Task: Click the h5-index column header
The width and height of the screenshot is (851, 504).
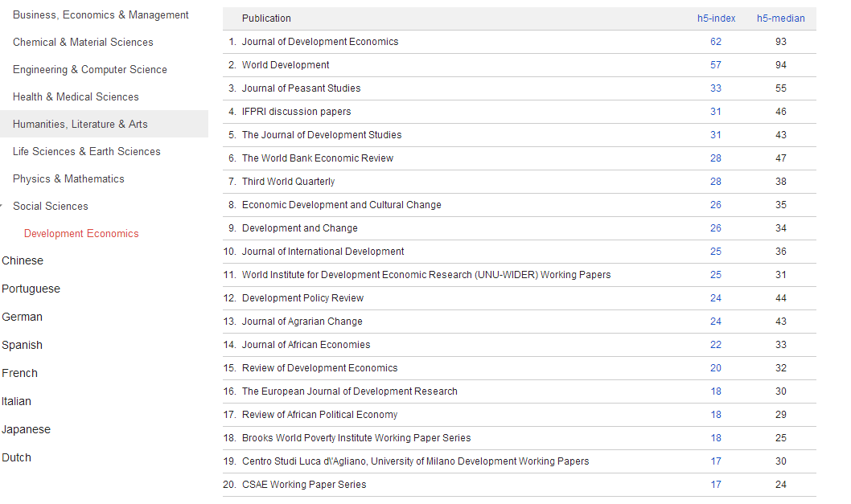Action: pyautogui.click(x=716, y=18)
